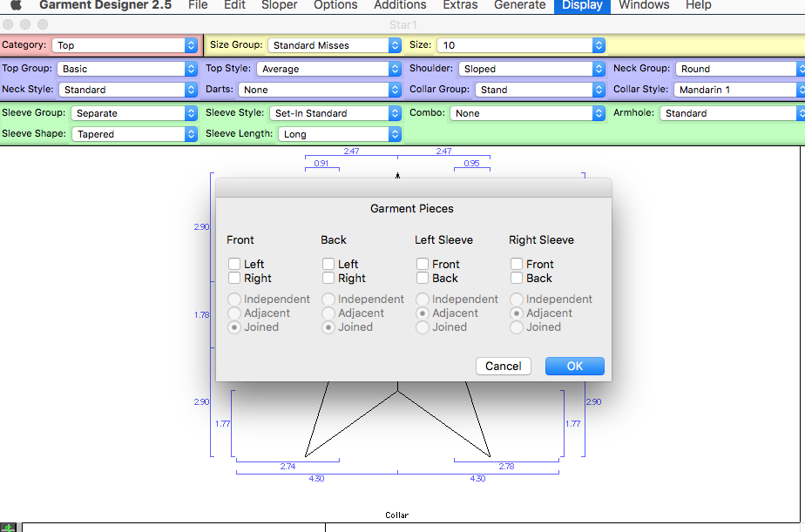Open the Neck Style dropdown
This screenshot has height=532, width=805.
point(128,90)
